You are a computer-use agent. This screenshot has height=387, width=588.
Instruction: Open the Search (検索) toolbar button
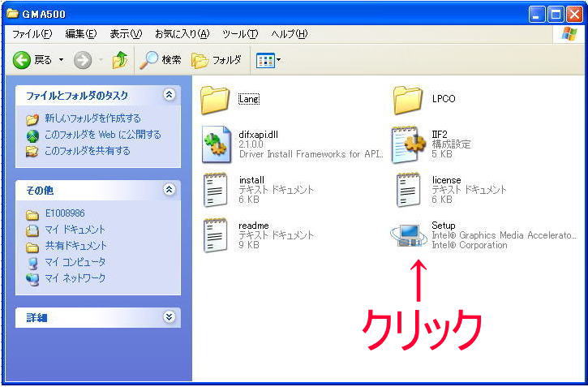[161, 60]
